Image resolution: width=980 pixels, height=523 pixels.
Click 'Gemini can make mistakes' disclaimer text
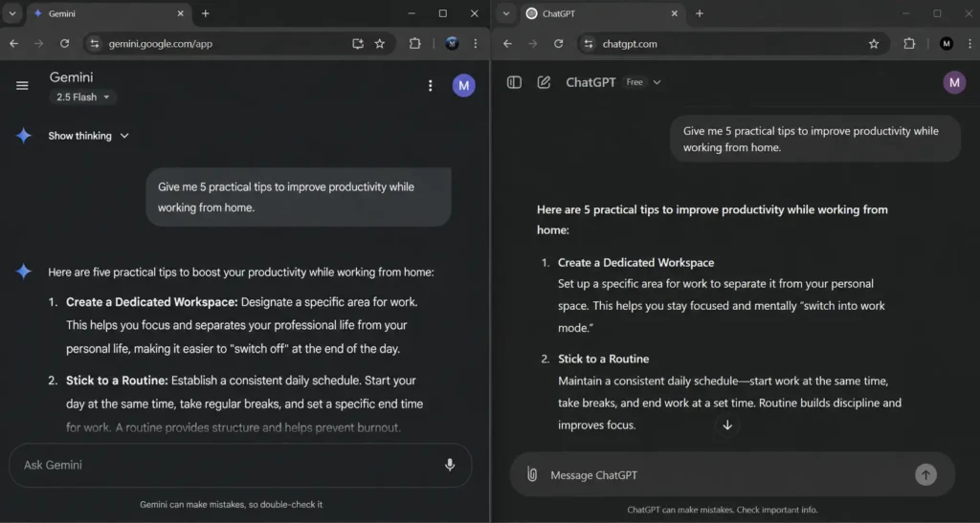pos(232,504)
